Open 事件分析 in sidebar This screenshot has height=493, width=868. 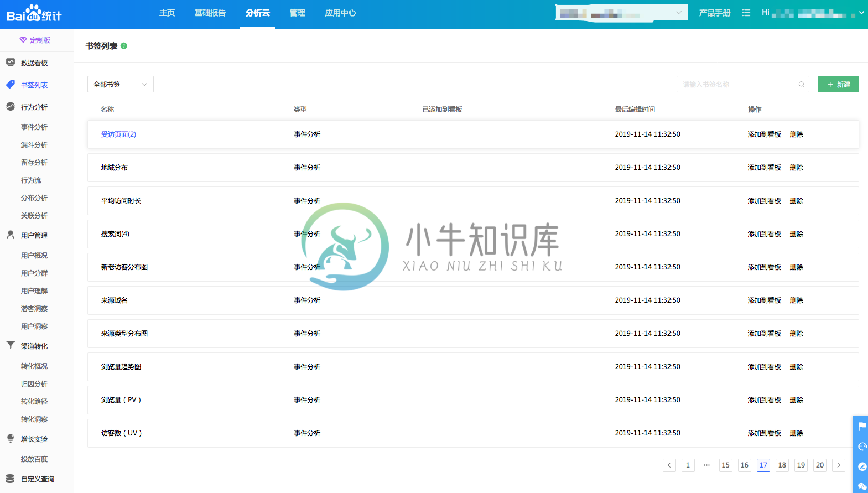[34, 127]
